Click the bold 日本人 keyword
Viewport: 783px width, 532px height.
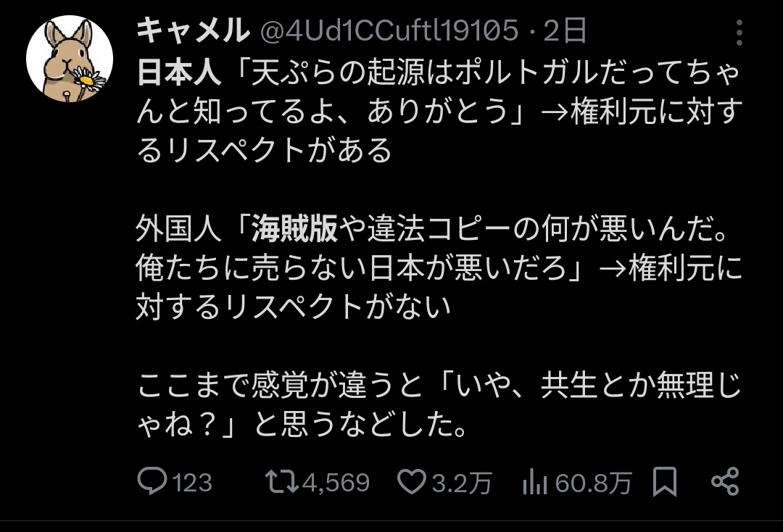(x=179, y=72)
